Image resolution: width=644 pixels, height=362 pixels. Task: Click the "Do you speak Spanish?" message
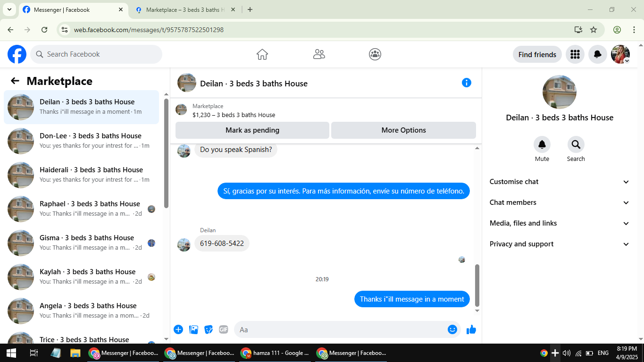236,150
